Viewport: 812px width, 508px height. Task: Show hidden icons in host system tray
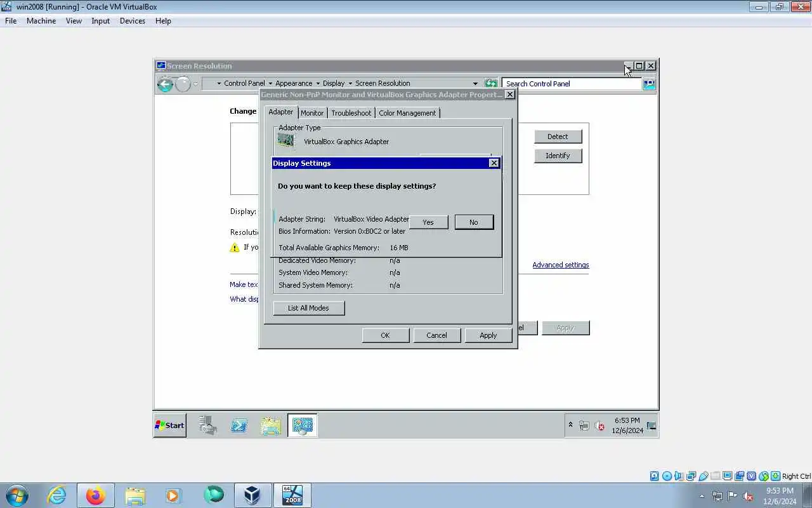(x=702, y=496)
